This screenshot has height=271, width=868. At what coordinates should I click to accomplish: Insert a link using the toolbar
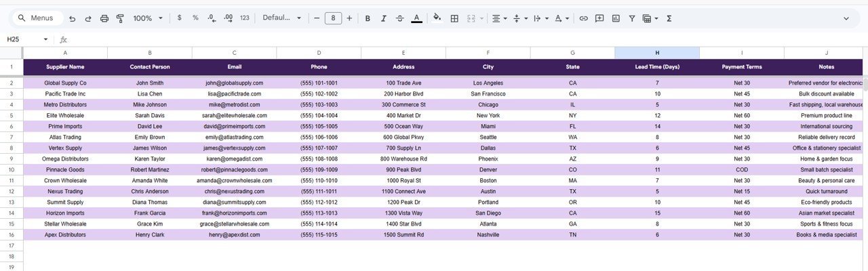(x=583, y=18)
